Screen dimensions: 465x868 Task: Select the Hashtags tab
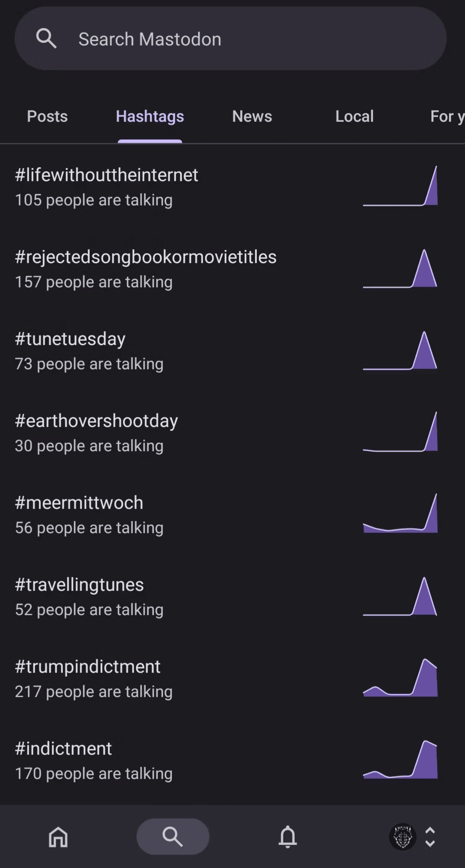[150, 116]
